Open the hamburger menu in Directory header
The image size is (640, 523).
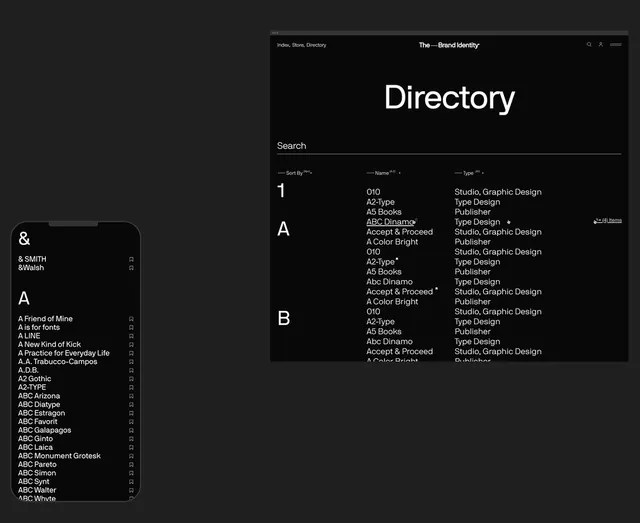pos(616,45)
